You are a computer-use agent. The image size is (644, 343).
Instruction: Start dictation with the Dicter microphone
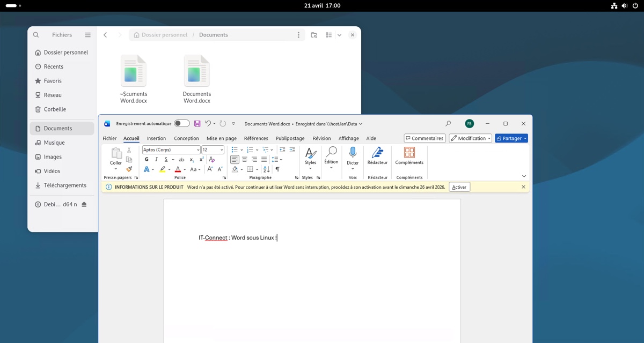353,155
